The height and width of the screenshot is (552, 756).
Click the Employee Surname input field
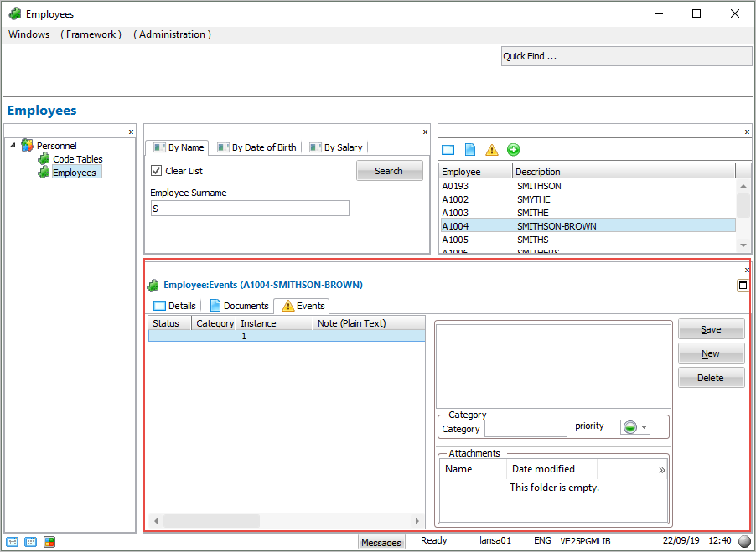coord(249,209)
